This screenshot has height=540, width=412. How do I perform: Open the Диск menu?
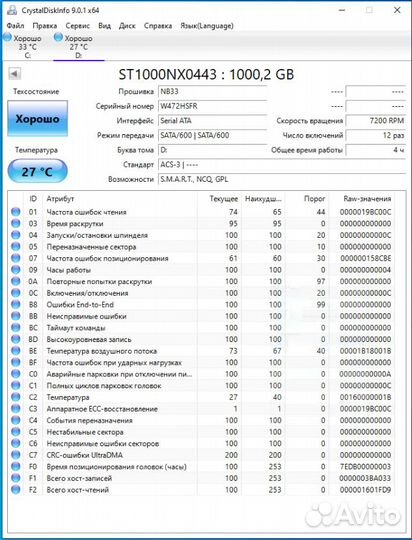point(127,26)
